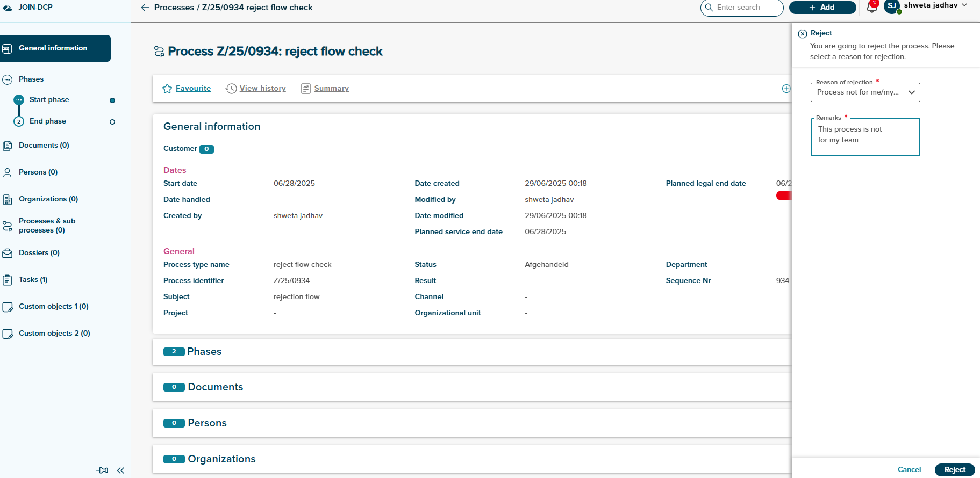Collapse sidebar with double chevron icon
This screenshot has width=980, height=478.
click(120, 470)
